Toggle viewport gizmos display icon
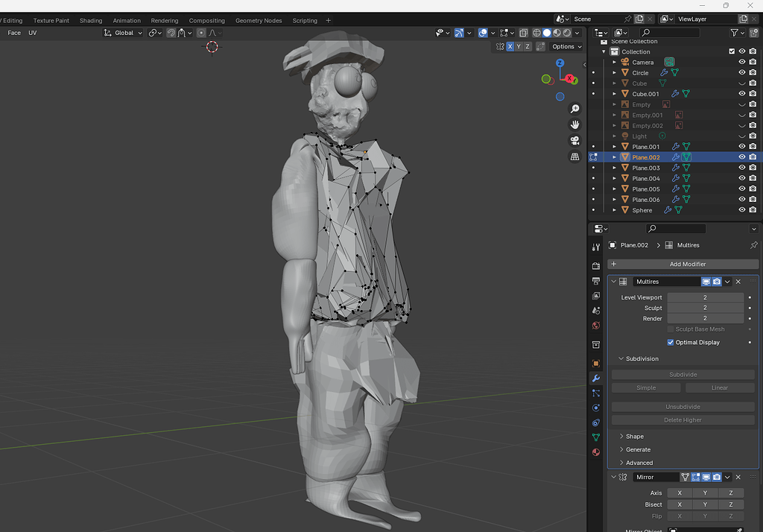763x532 pixels. pyautogui.click(x=459, y=33)
